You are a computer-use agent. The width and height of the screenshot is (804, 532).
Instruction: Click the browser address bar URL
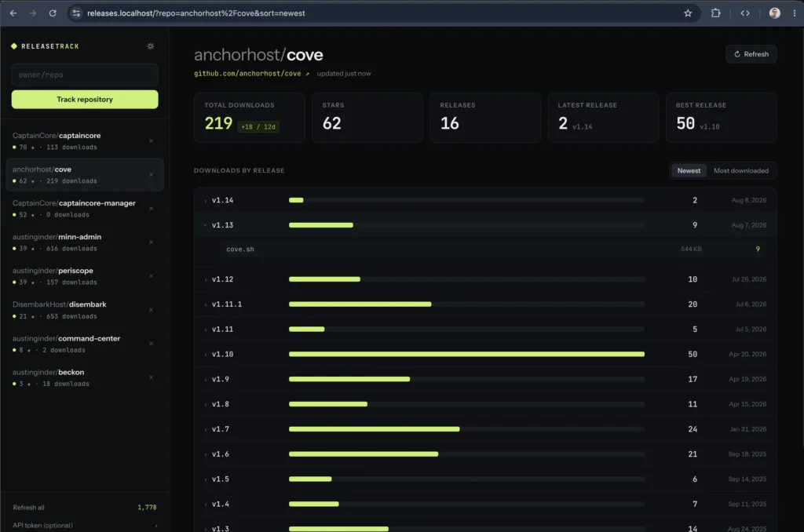[196, 13]
